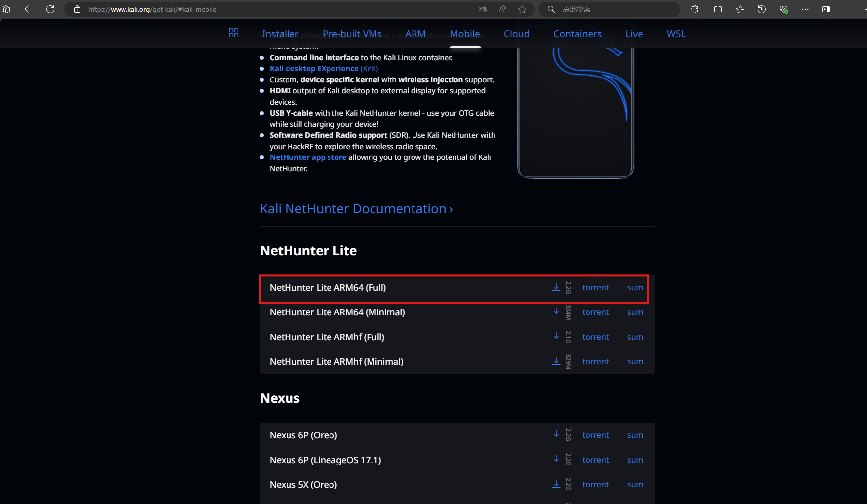Open the browser extensions icon

point(694,9)
